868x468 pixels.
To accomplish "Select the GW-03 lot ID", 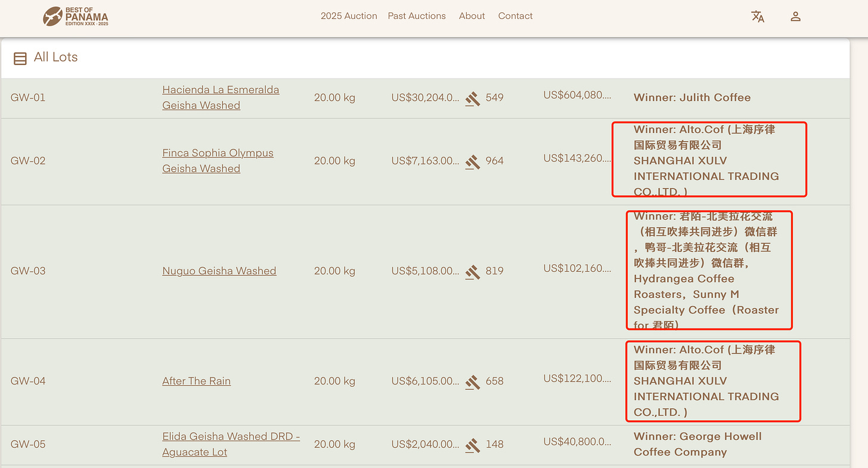I will point(28,271).
